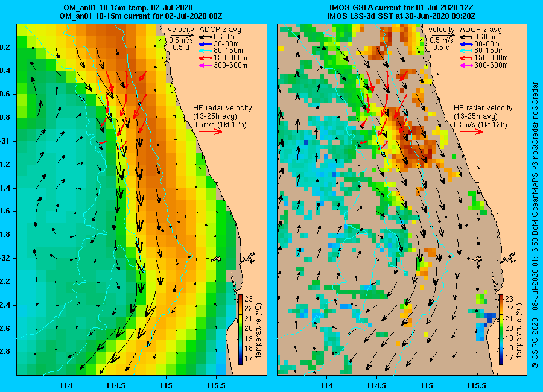Click the black 0-30m arrow in right legend
The width and height of the screenshot is (543, 392).
point(466,37)
